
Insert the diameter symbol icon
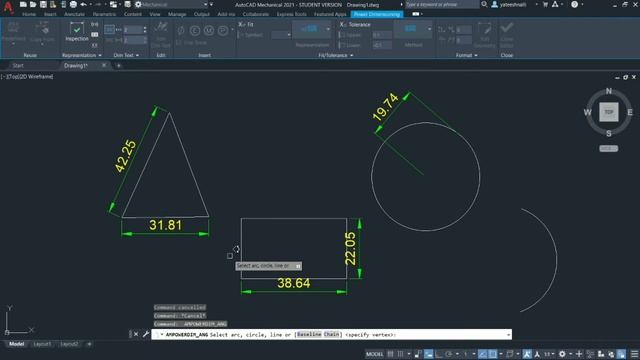point(181,31)
